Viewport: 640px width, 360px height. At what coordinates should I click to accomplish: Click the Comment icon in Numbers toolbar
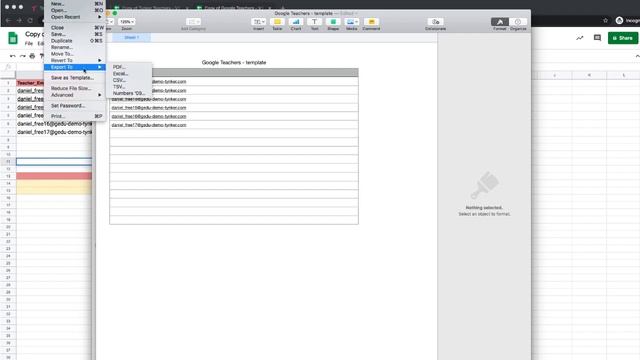(x=371, y=22)
